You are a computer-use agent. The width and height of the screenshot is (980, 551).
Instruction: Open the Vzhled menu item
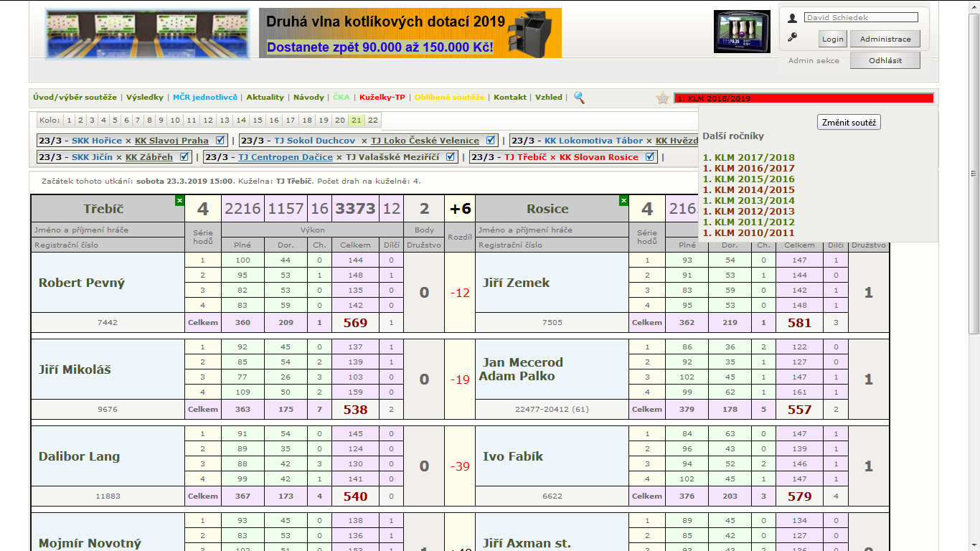coord(549,97)
